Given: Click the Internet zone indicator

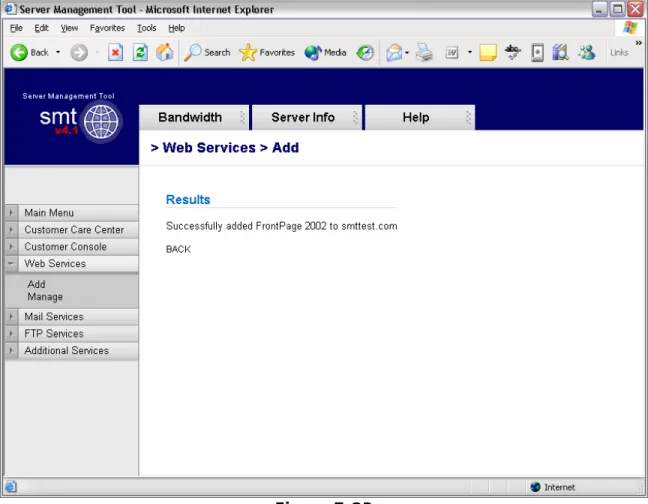Looking at the screenshot, I should (553, 487).
